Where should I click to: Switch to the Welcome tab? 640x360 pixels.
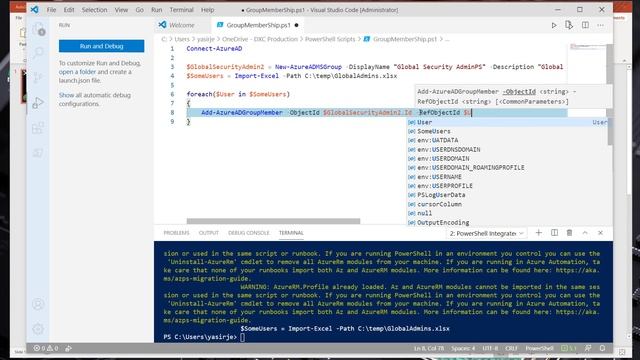[x=182, y=25]
